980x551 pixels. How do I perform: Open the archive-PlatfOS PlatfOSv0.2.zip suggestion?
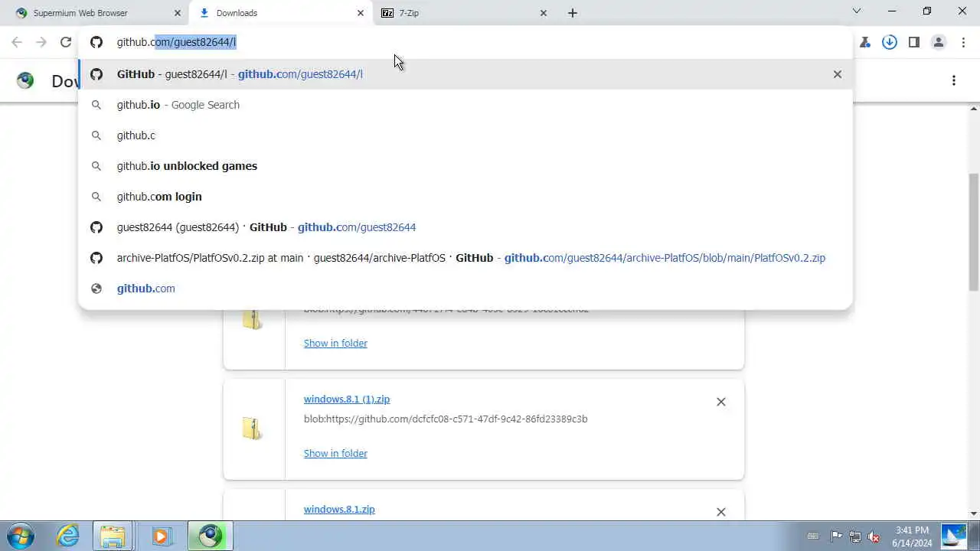[x=465, y=258]
